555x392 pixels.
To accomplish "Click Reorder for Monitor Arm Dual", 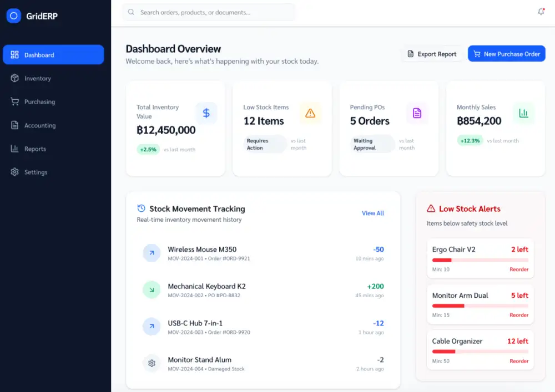I will 519,315.
